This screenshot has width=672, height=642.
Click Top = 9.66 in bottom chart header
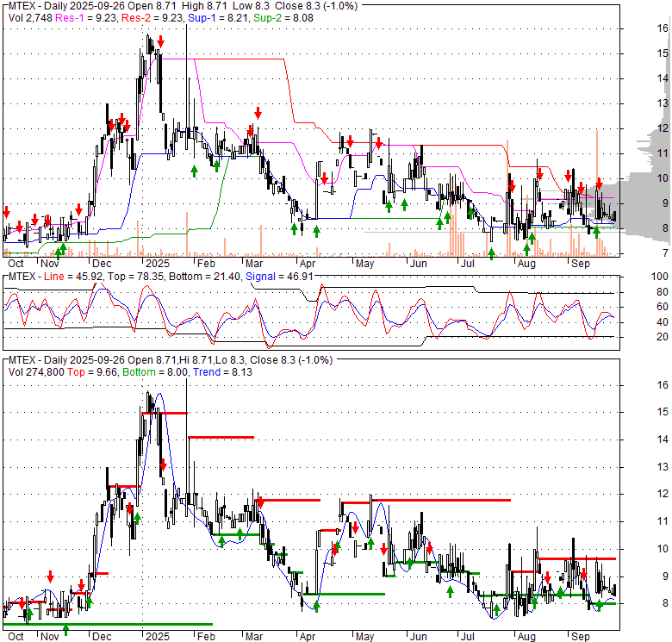click(92, 372)
